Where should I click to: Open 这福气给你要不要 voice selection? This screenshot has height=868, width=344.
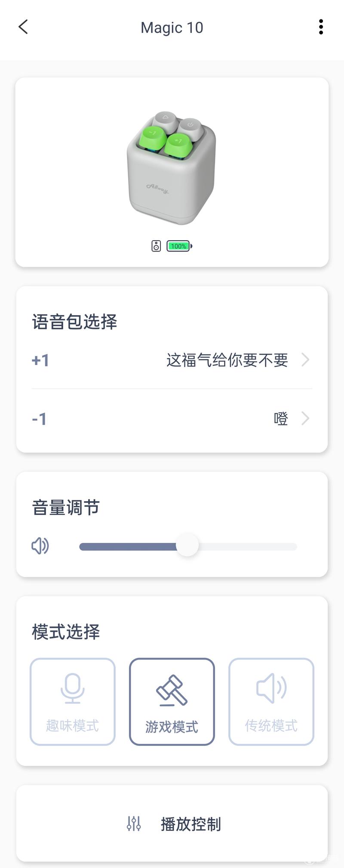click(x=227, y=360)
